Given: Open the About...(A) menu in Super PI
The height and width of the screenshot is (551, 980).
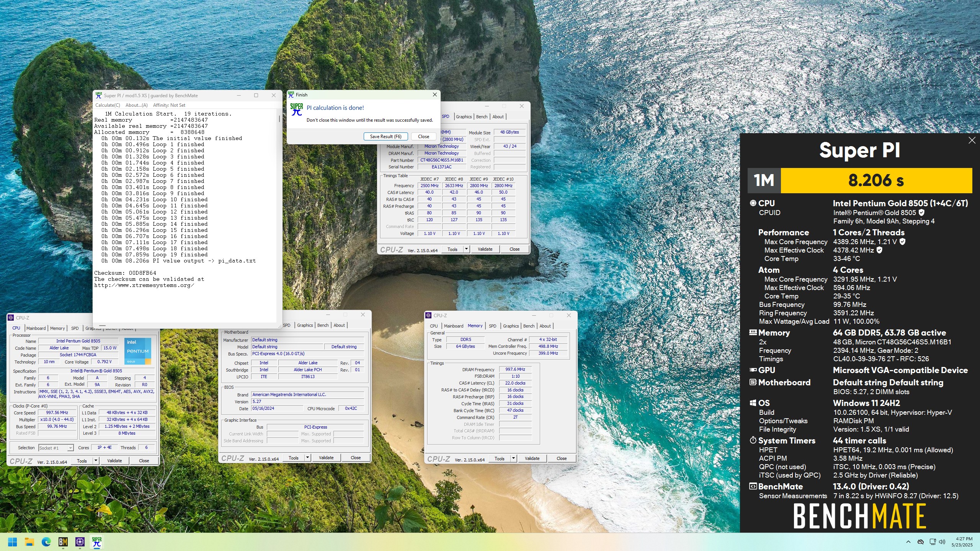Looking at the screenshot, I should (x=136, y=105).
